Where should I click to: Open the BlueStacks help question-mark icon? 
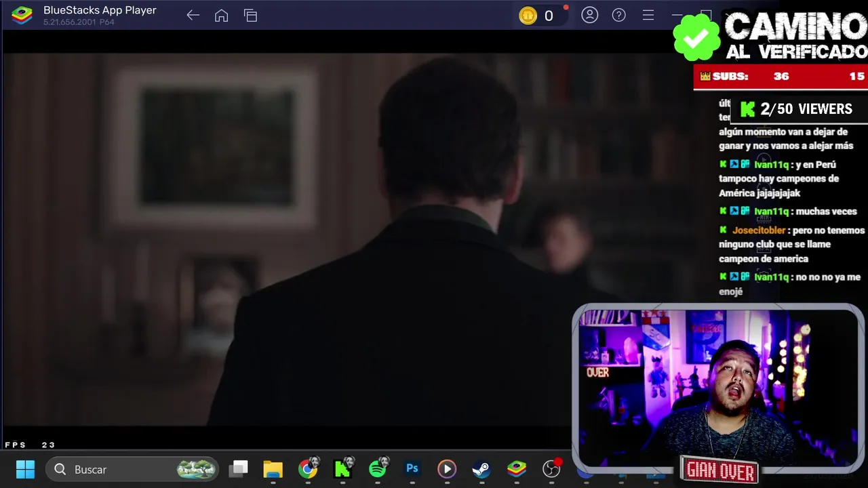click(618, 15)
